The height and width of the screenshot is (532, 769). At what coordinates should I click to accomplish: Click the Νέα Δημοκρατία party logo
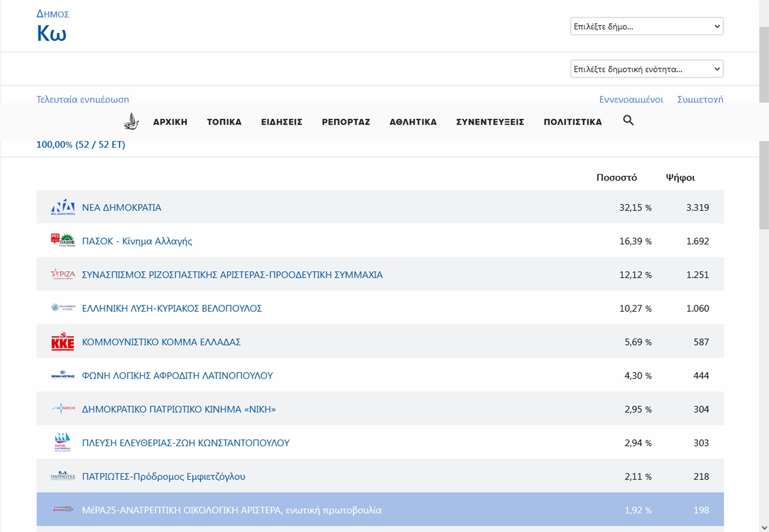click(x=63, y=207)
